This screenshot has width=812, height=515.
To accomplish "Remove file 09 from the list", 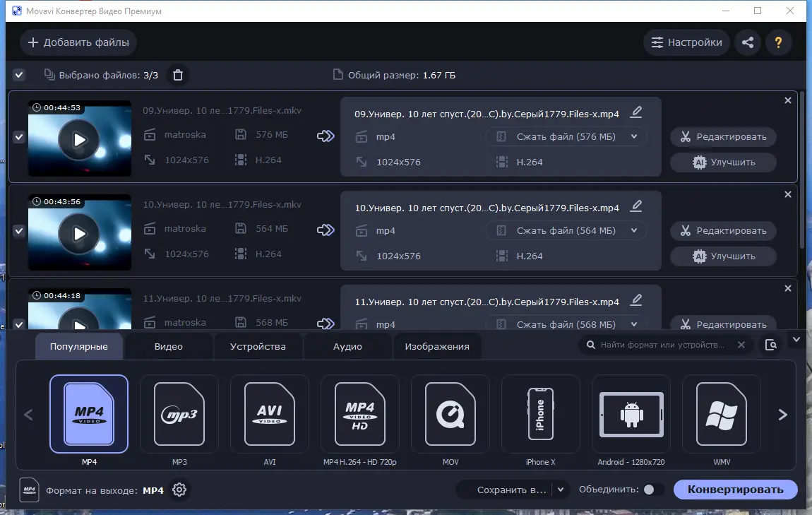I will (788, 100).
